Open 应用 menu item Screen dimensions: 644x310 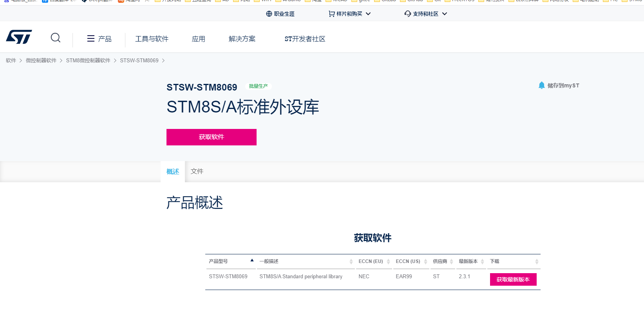coord(199,39)
